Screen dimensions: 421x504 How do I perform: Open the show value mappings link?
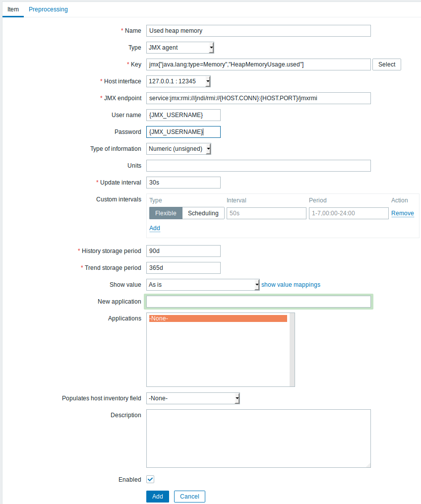[x=291, y=285]
